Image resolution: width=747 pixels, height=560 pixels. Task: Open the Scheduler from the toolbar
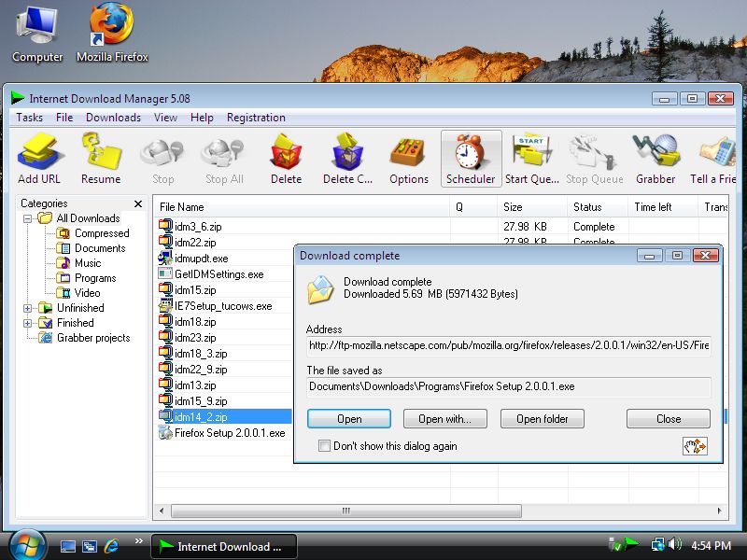(471, 157)
